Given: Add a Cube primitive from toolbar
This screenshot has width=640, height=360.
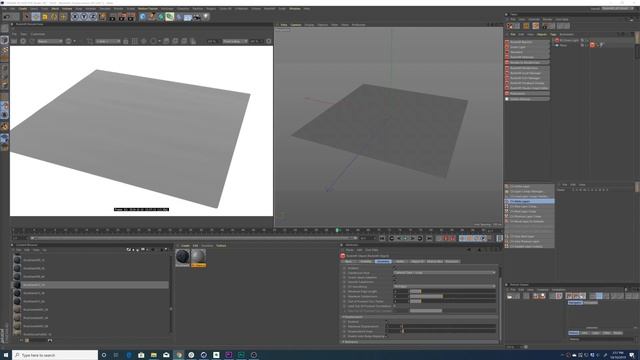Looking at the screenshot, I should tap(142, 17).
